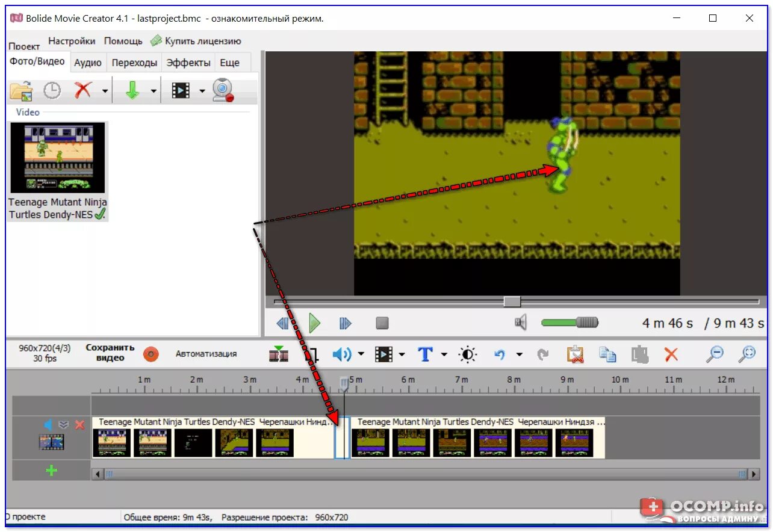Remove track with small red X
Image resolution: width=773 pixels, height=532 pixels.
tap(79, 425)
